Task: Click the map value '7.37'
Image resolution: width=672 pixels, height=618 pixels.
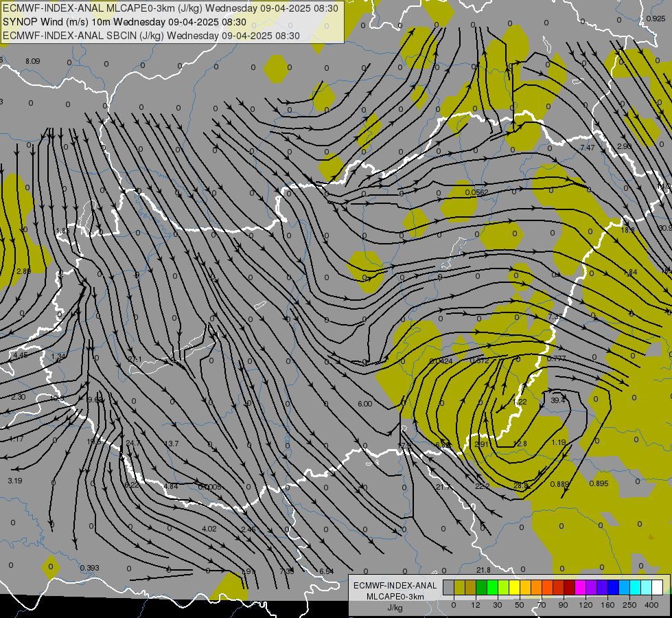Action: [x=555, y=317]
